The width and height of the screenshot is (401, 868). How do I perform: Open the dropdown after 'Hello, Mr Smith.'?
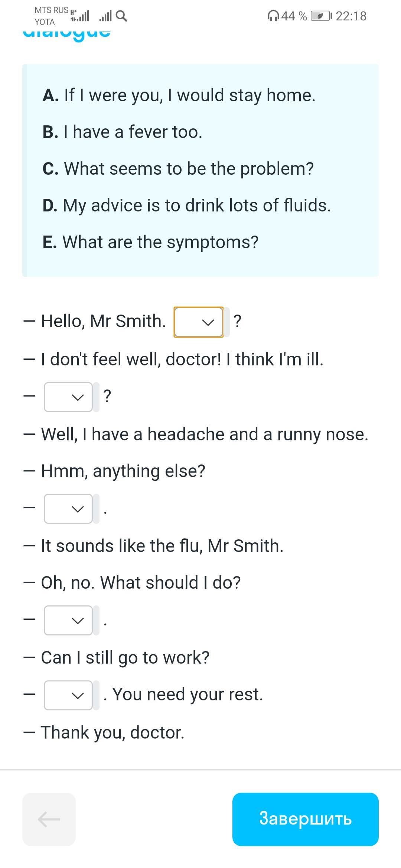point(199,322)
